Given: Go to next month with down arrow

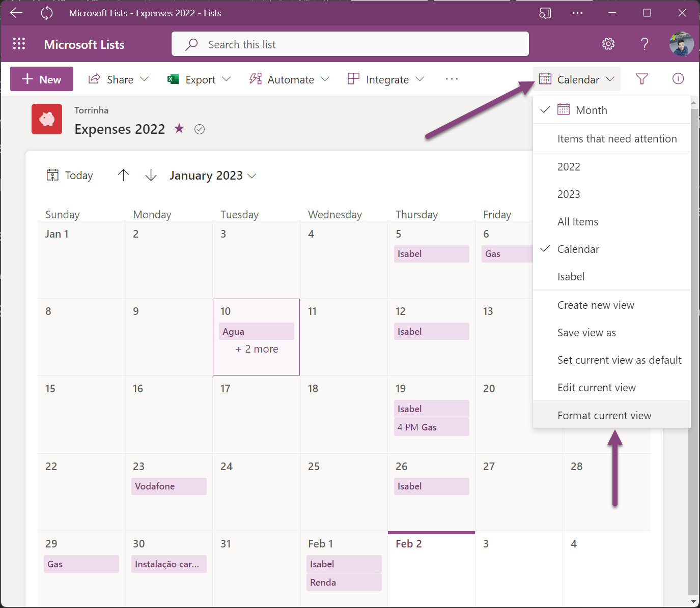Looking at the screenshot, I should click(151, 176).
